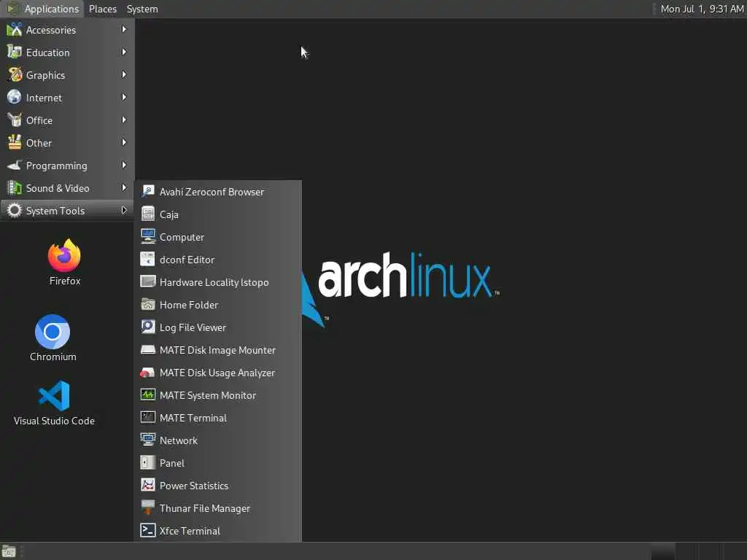The height and width of the screenshot is (560, 747).
Task: Click the Xfce Terminal text label
Action: tap(190, 531)
